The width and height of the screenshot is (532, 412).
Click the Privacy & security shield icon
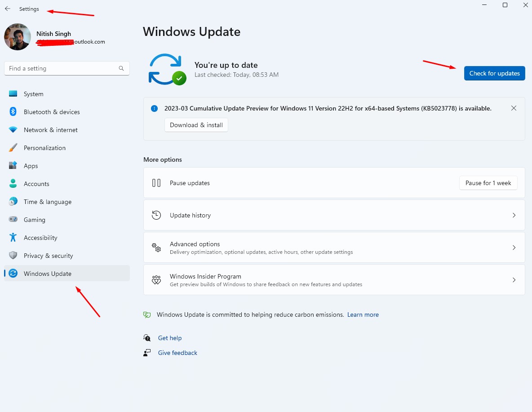point(13,255)
